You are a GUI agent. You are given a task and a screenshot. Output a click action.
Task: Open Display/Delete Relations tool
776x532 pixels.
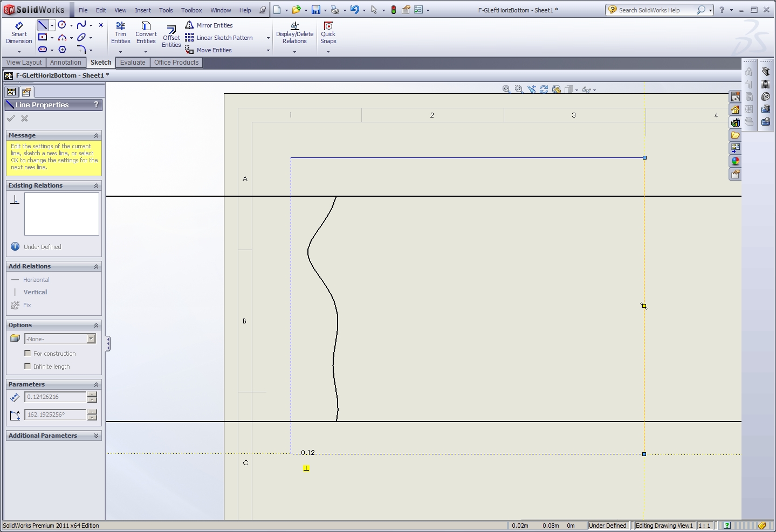294,33
